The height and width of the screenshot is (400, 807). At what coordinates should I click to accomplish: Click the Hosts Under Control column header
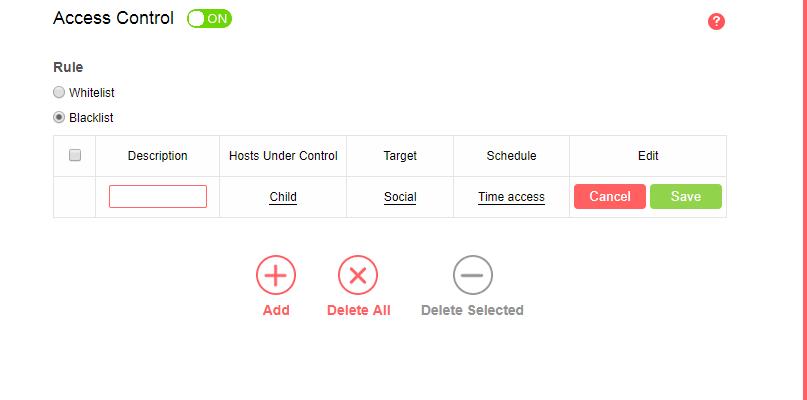[283, 156]
